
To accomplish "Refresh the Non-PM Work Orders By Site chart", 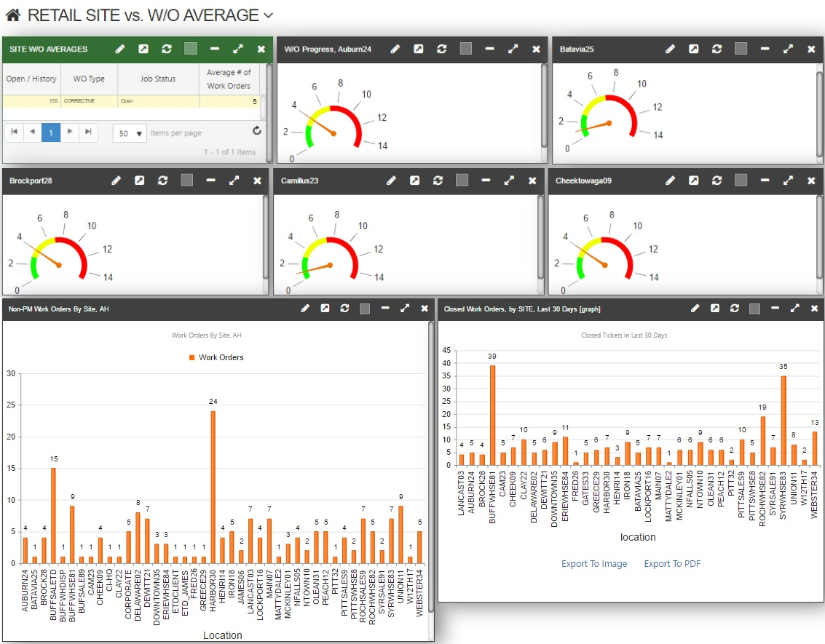I will coord(344,309).
